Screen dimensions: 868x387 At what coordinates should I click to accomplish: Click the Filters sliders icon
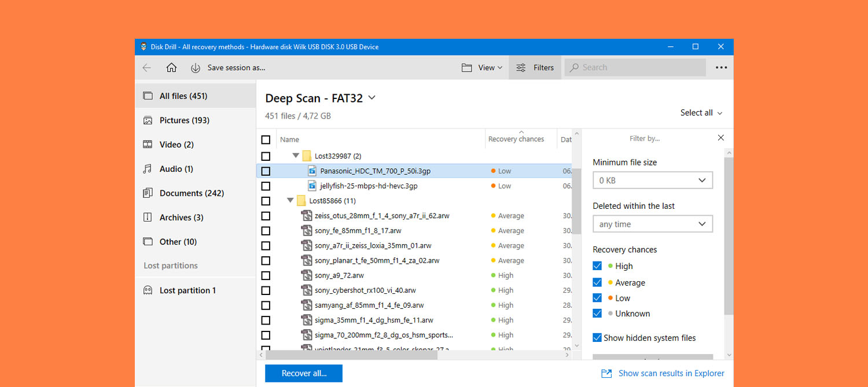[521, 68]
